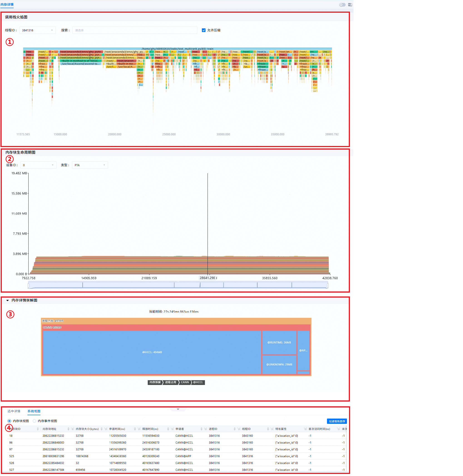
Task: Click the CANN breadcrumb
Action: point(185,382)
